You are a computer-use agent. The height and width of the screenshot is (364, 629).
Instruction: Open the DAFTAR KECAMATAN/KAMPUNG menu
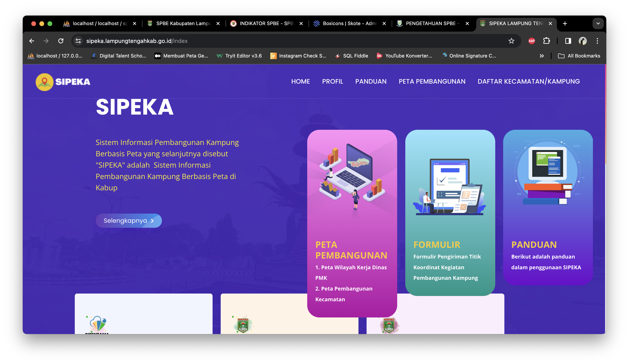coord(528,82)
